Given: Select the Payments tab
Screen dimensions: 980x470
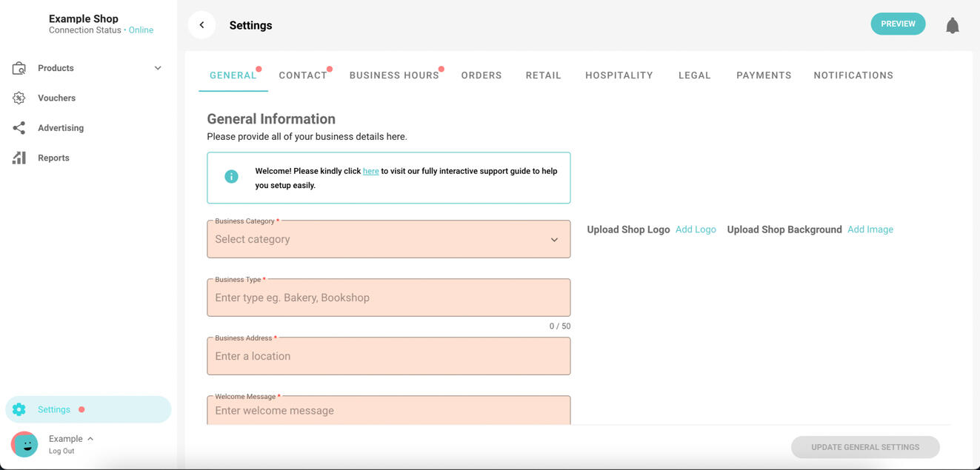Looking at the screenshot, I should 763,75.
